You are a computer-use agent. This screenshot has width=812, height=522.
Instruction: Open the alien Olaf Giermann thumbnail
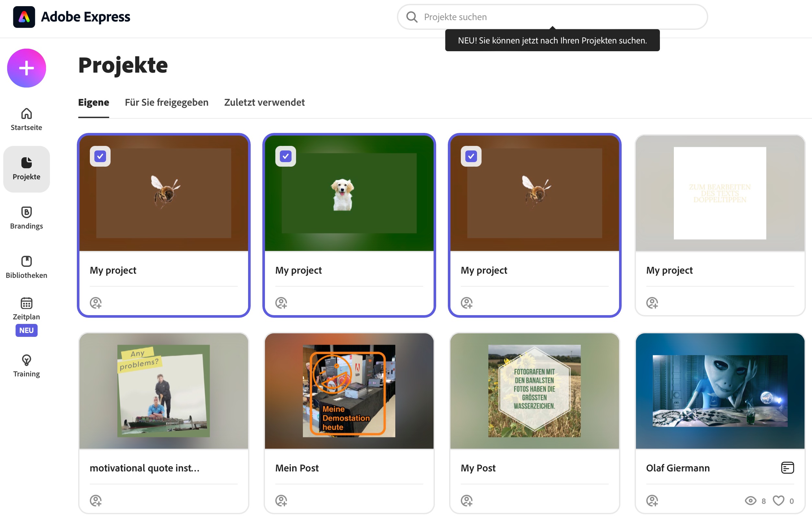[720, 390]
